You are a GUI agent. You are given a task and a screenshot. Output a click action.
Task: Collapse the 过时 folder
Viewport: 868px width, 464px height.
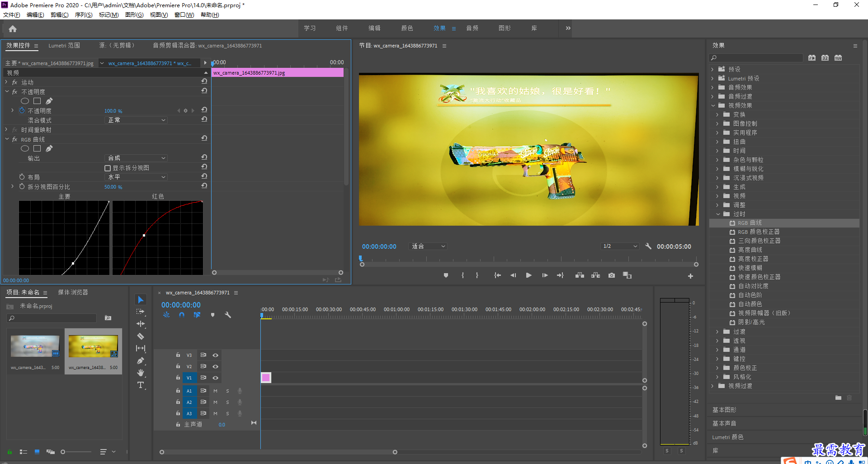717,214
